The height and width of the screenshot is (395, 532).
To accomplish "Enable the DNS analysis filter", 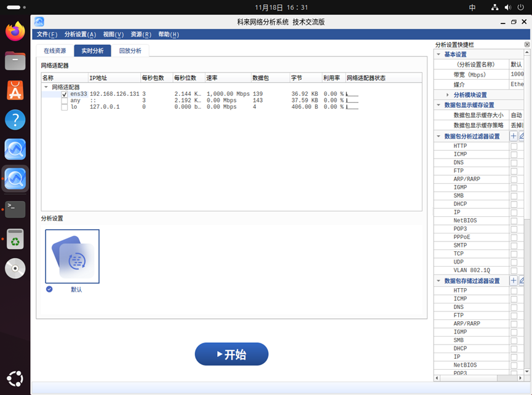I will (x=513, y=162).
